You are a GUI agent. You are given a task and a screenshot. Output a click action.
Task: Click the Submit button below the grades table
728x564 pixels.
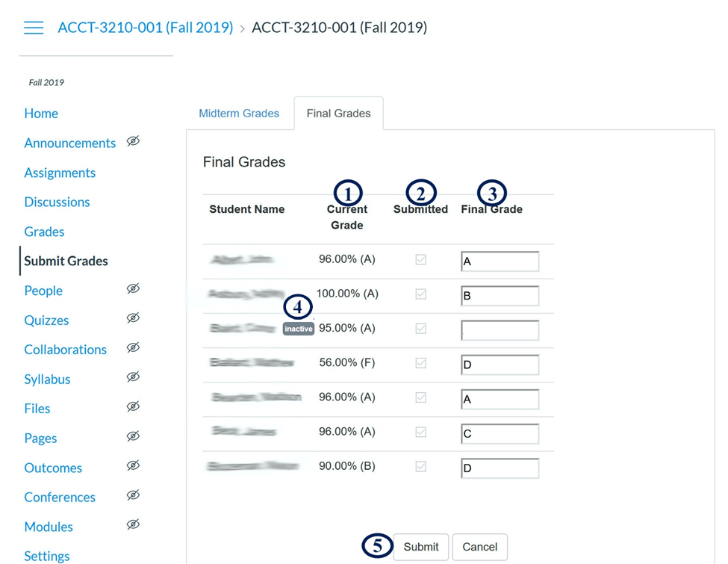coord(420,546)
